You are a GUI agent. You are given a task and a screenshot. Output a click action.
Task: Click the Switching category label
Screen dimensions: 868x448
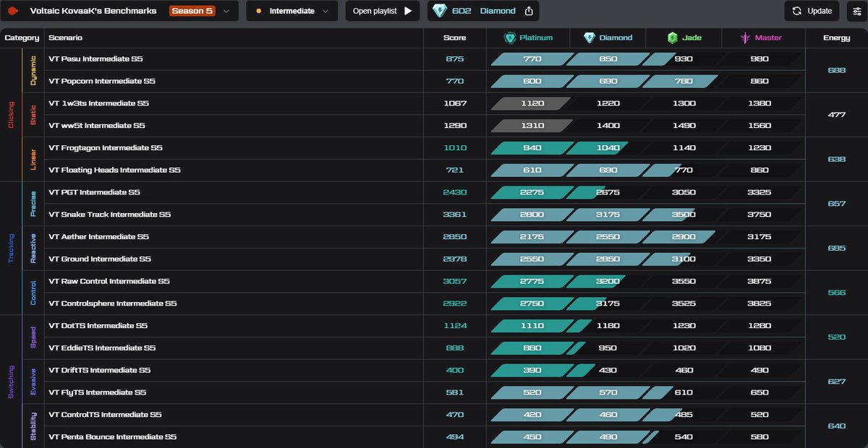[11, 382]
